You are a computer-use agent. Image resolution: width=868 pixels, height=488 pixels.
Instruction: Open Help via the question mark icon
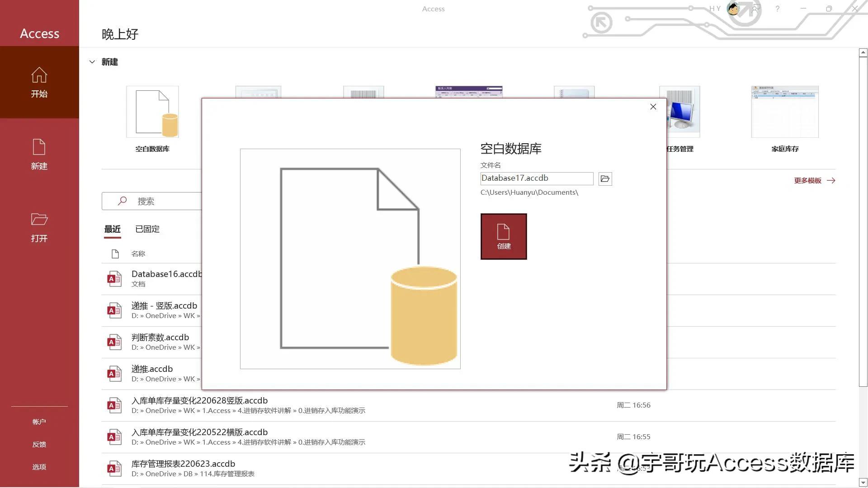click(x=777, y=9)
